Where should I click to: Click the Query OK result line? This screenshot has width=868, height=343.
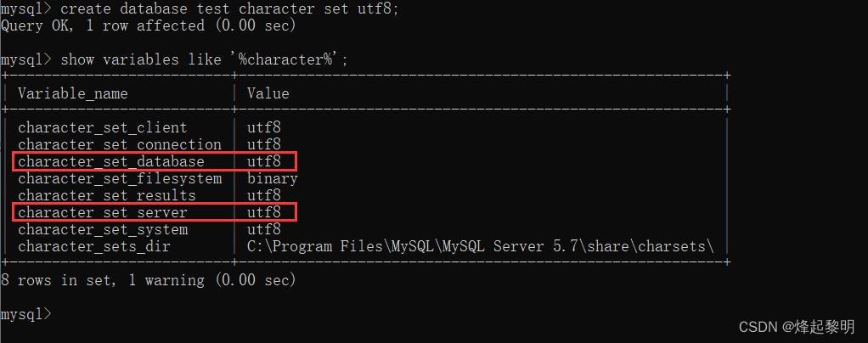click(149, 26)
